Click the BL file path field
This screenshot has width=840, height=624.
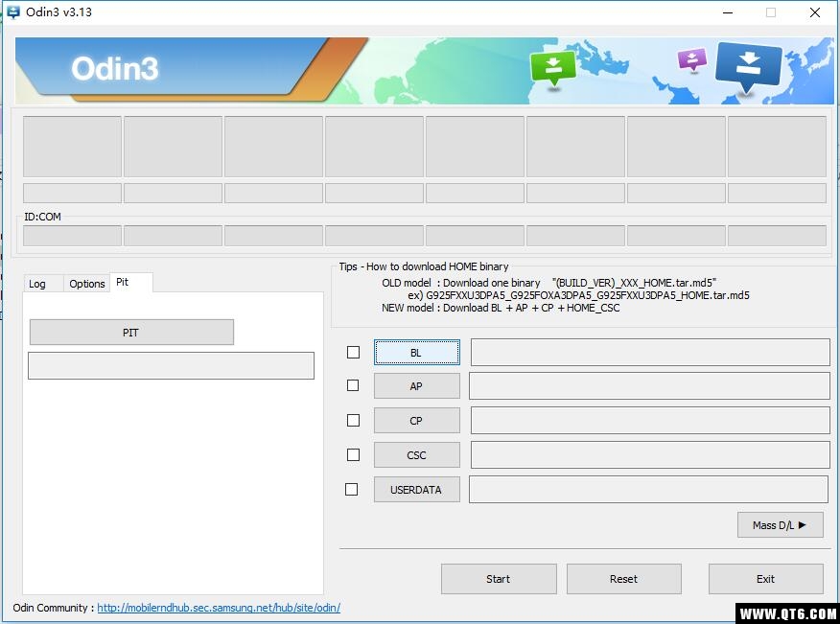click(x=650, y=352)
